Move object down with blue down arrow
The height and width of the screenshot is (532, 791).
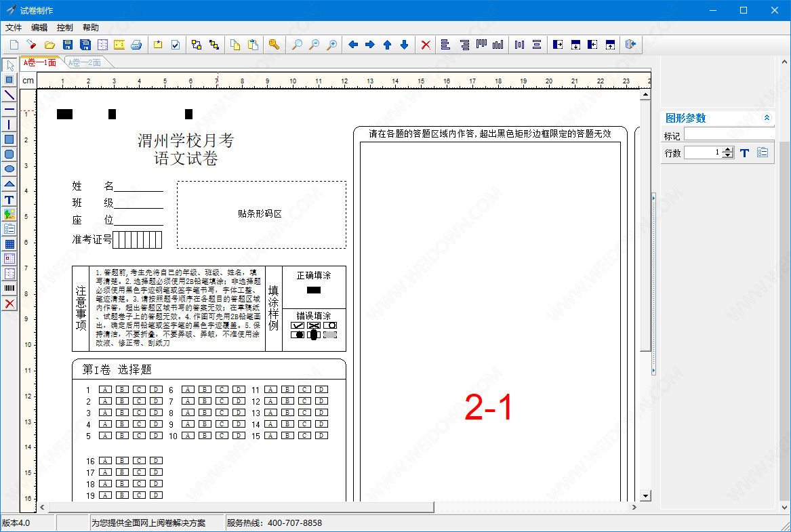[x=404, y=45]
